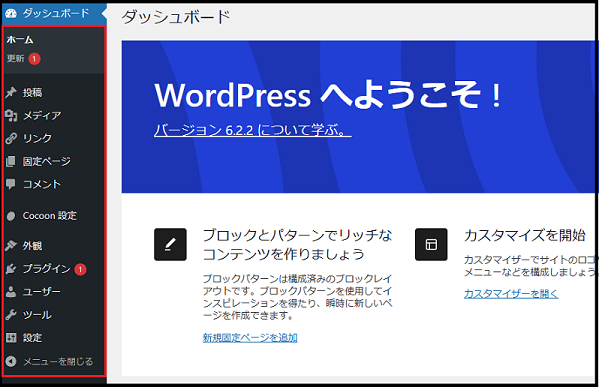
Task: Click the speech bubble icon beside コメント
Action: pyautogui.click(x=11, y=184)
